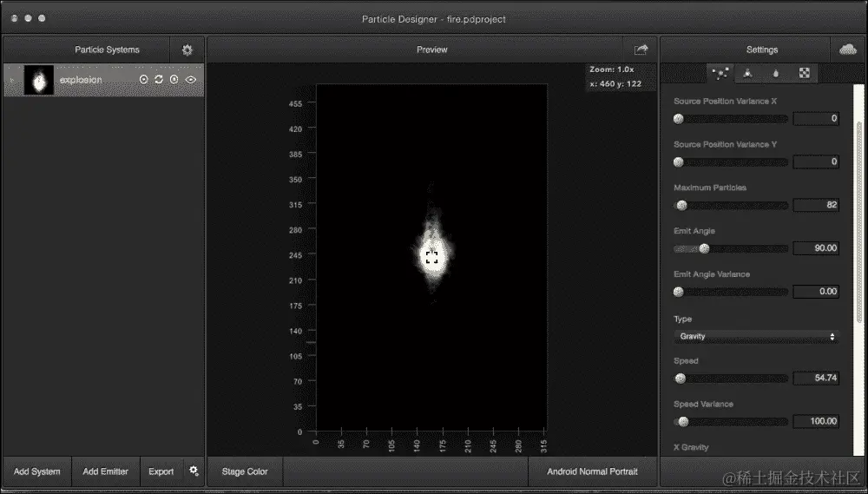Click the emitter position crosshair in preview
This screenshot has height=494, width=868.
pyautogui.click(x=431, y=257)
